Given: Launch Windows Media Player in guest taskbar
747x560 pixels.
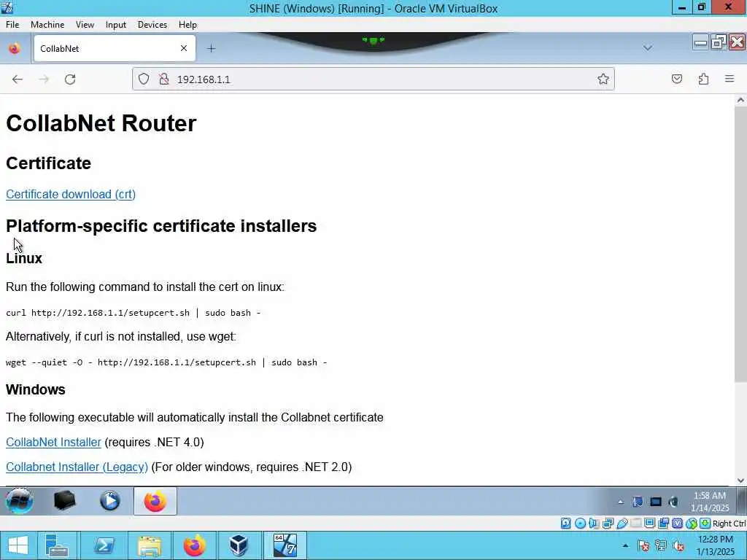Looking at the screenshot, I should point(110,501).
